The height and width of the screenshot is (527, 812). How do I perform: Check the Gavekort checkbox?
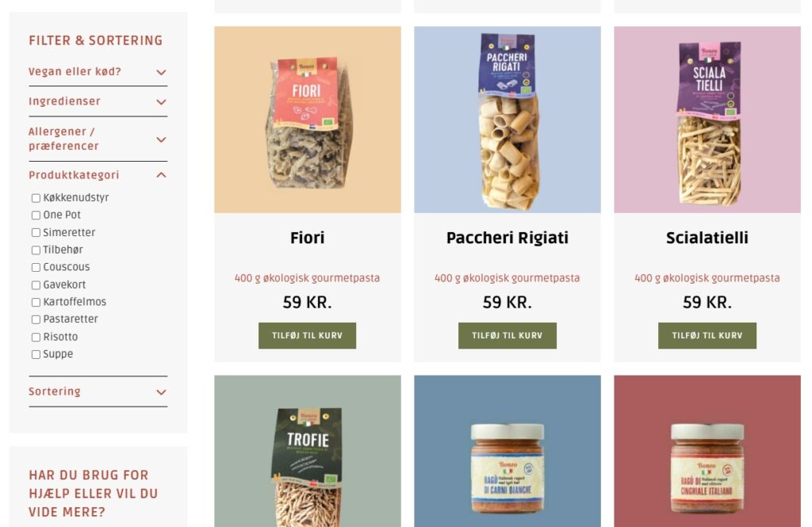(x=36, y=285)
